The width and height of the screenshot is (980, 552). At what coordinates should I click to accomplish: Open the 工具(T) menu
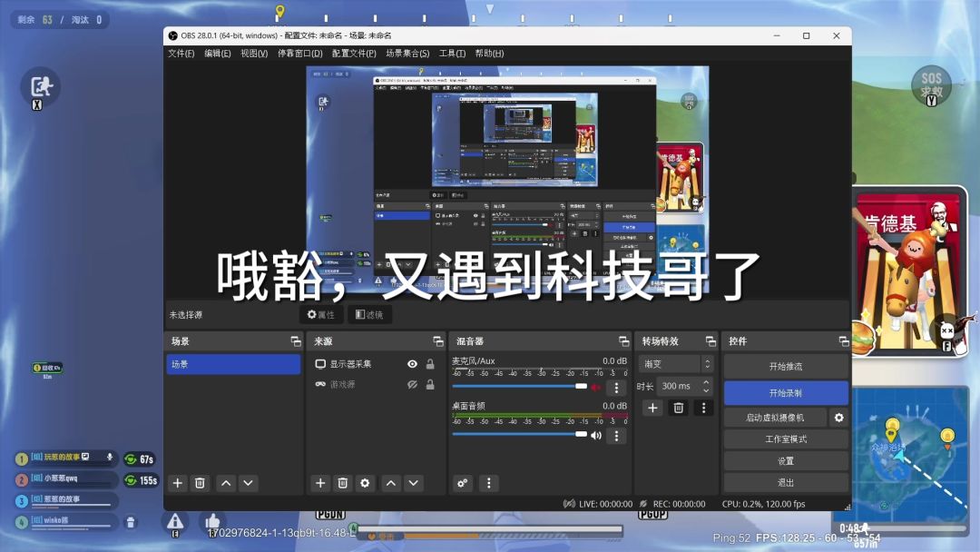[x=452, y=54]
